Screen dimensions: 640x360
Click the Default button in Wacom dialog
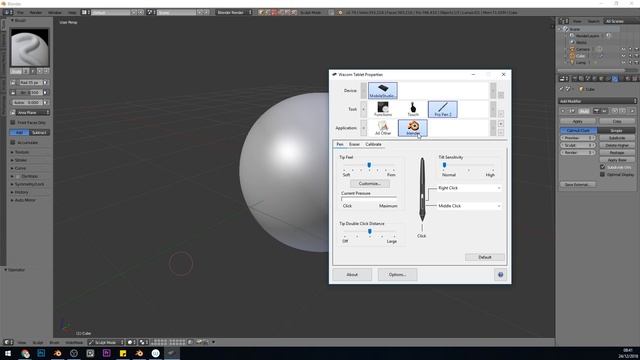pyautogui.click(x=484, y=257)
